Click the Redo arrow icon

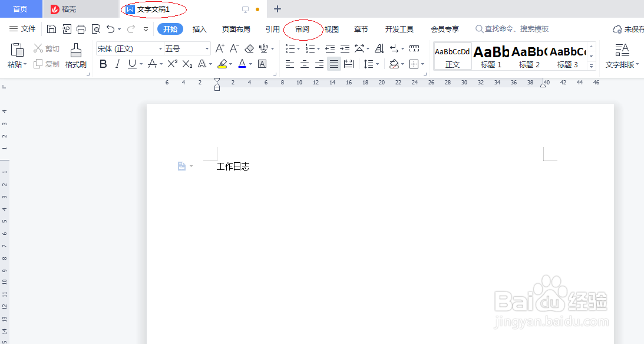[x=131, y=29]
